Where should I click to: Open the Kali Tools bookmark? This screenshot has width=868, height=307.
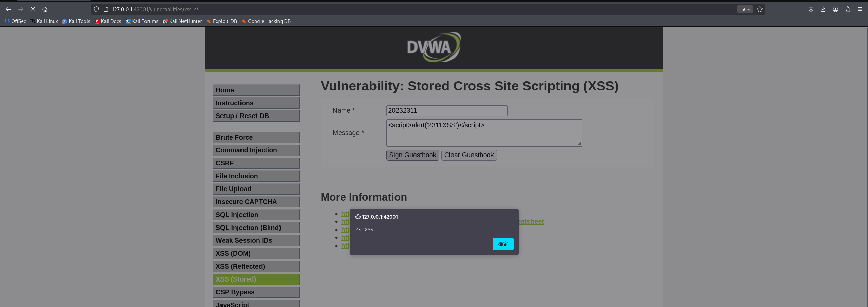tap(76, 21)
